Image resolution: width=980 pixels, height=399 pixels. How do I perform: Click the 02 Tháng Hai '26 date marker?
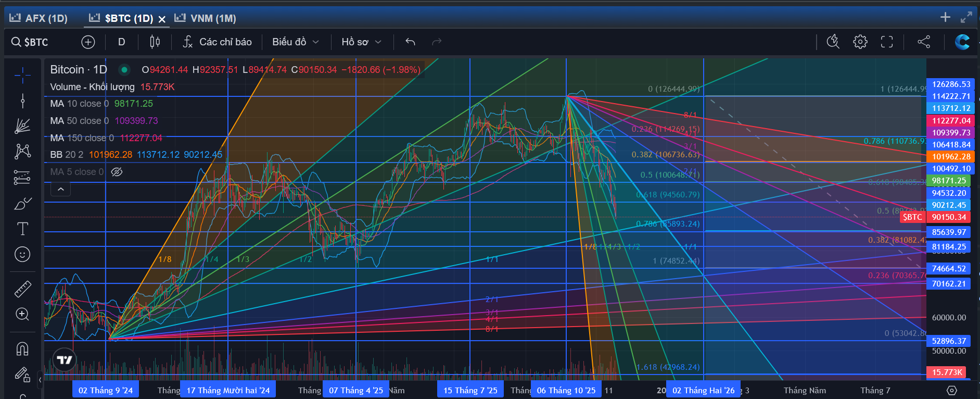pyautogui.click(x=704, y=390)
